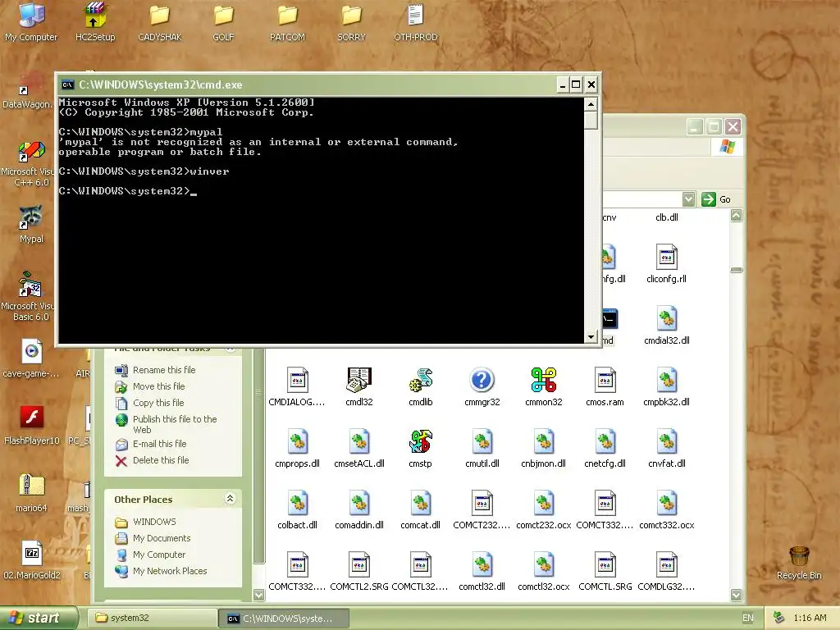Click the Go button in address bar
The width and height of the screenshot is (840, 630).
click(x=716, y=199)
